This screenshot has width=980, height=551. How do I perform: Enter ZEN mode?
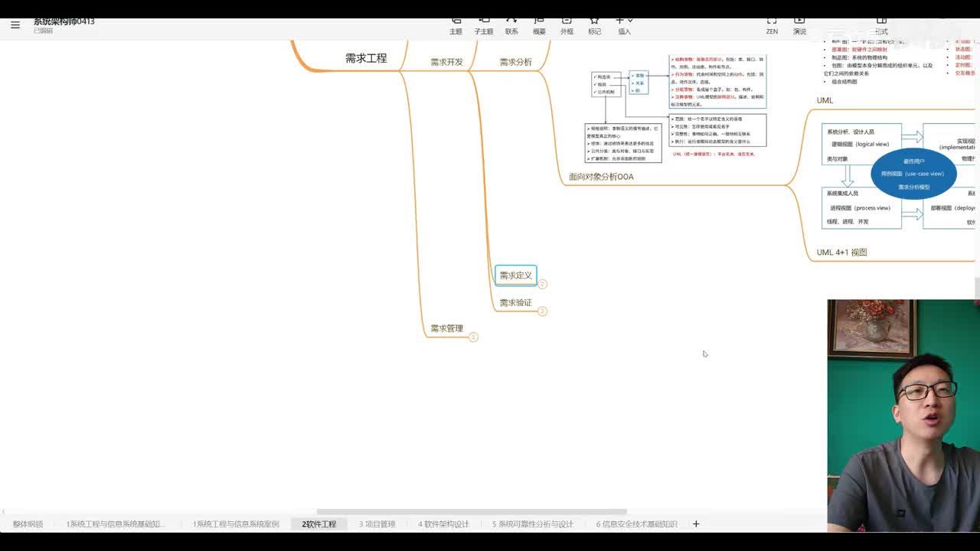click(x=772, y=25)
